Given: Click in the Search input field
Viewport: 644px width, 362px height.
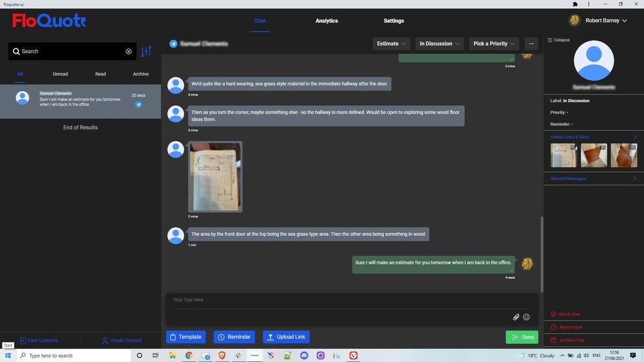Looking at the screenshot, I should 72,52.
